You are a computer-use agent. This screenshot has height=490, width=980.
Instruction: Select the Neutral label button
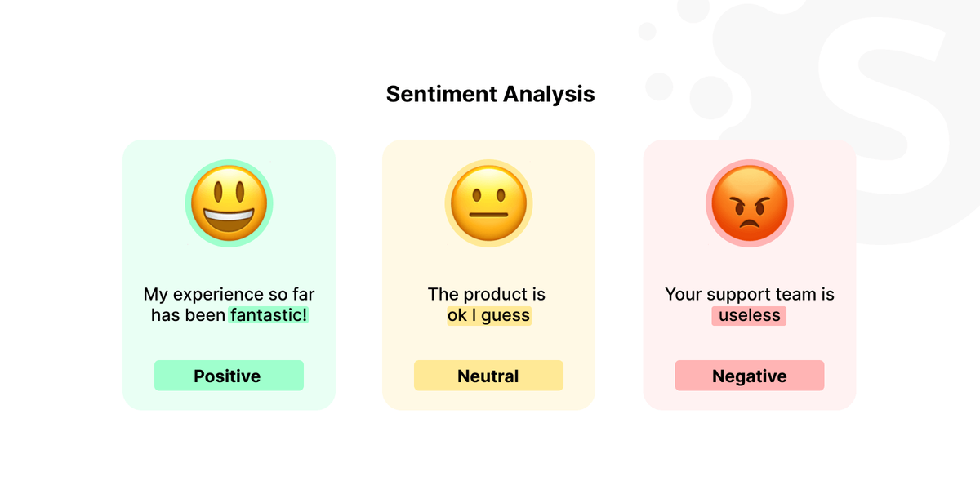click(488, 376)
